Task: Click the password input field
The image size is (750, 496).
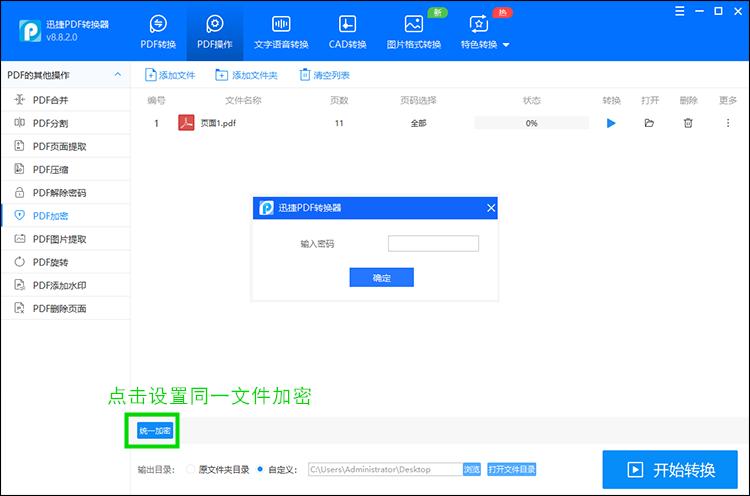Action: pyautogui.click(x=433, y=243)
